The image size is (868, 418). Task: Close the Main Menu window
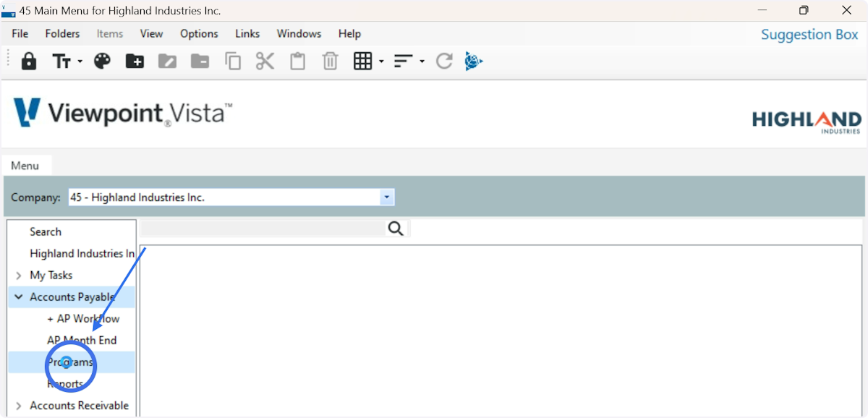(x=846, y=11)
